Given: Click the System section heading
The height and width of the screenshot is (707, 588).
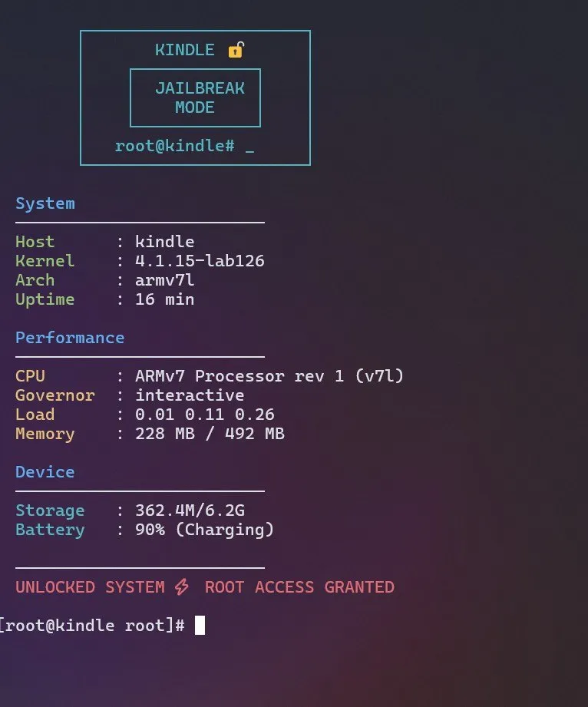Looking at the screenshot, I should (x=45, y=203).
